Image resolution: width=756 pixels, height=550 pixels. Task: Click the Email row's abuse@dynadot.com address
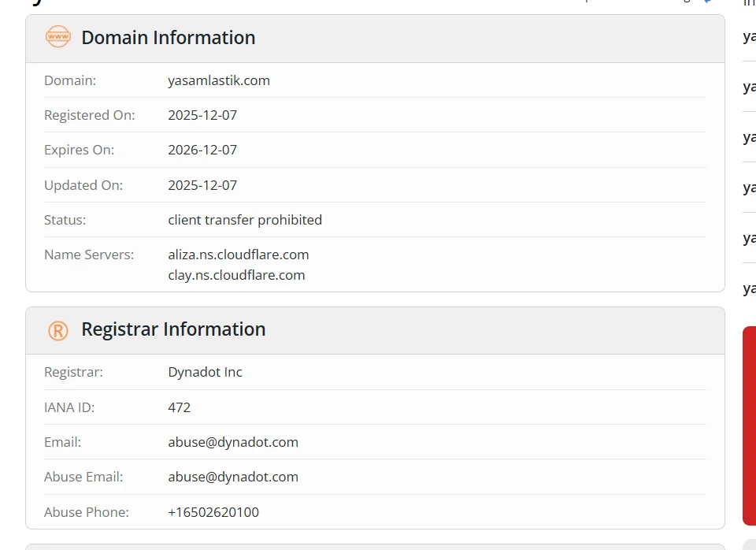pyautogui.click(x=233, y=442)
